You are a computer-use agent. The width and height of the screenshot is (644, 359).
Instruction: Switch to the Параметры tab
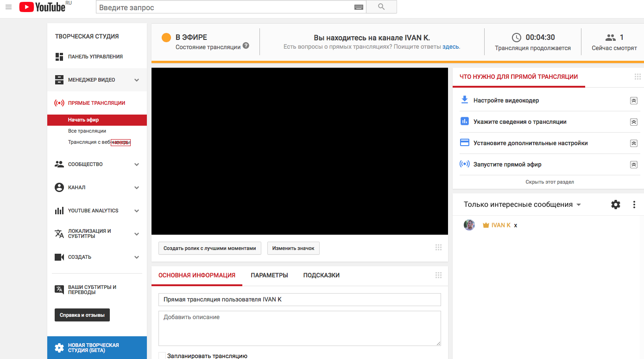click(269, 276)
